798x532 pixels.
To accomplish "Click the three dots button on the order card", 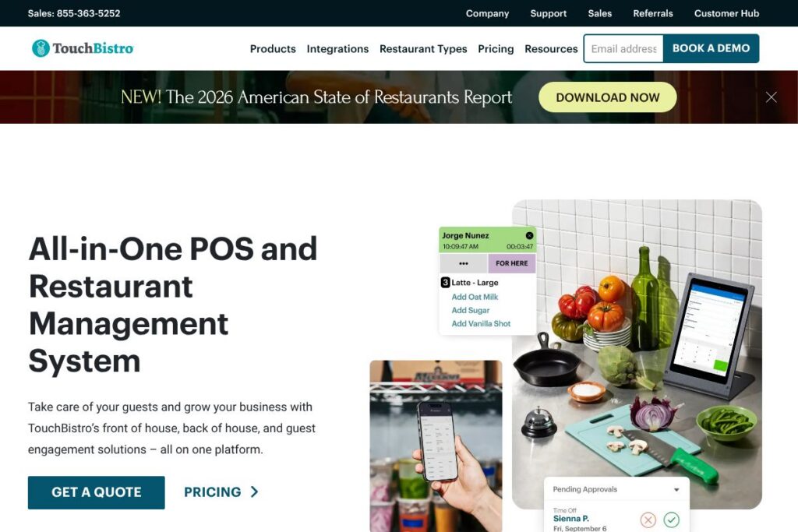I will point(463,263).
